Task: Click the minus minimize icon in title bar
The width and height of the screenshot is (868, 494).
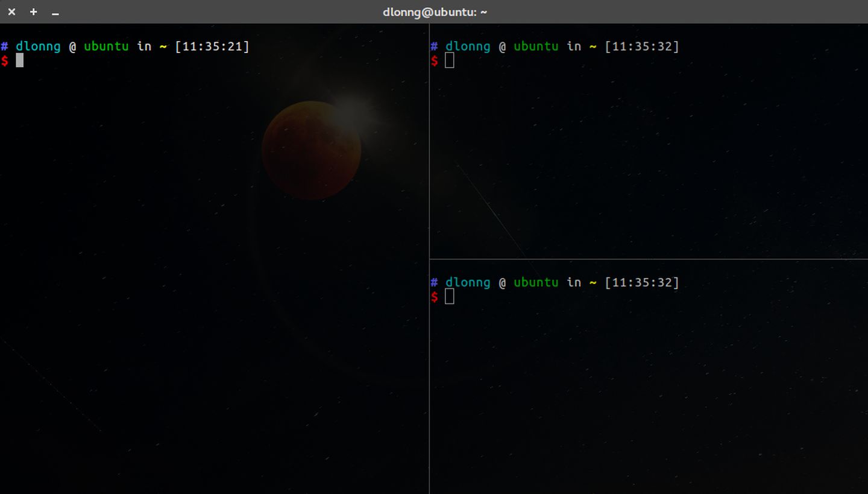Action: (x=55, y=13)
